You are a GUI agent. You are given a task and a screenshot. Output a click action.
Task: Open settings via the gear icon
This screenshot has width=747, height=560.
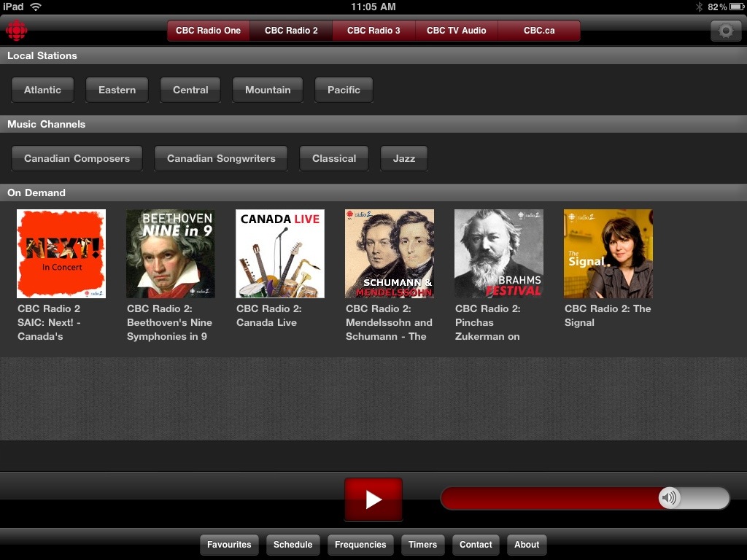tap(726, 31)
